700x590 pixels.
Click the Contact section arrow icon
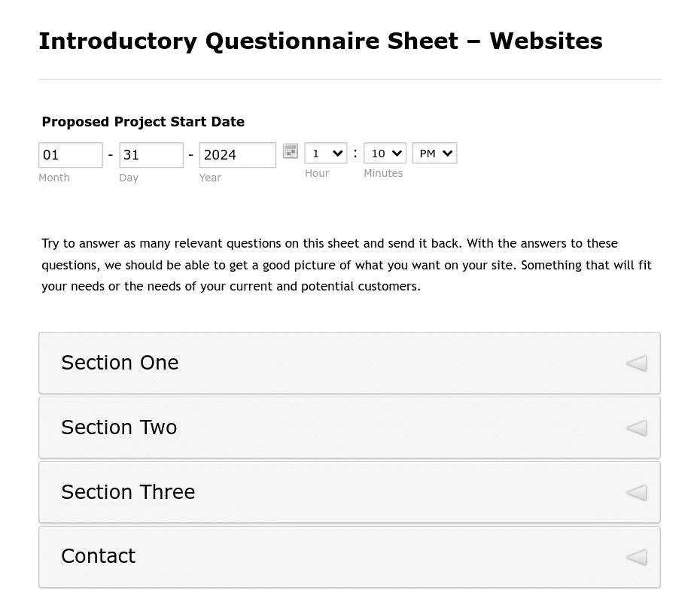[637, 557]
